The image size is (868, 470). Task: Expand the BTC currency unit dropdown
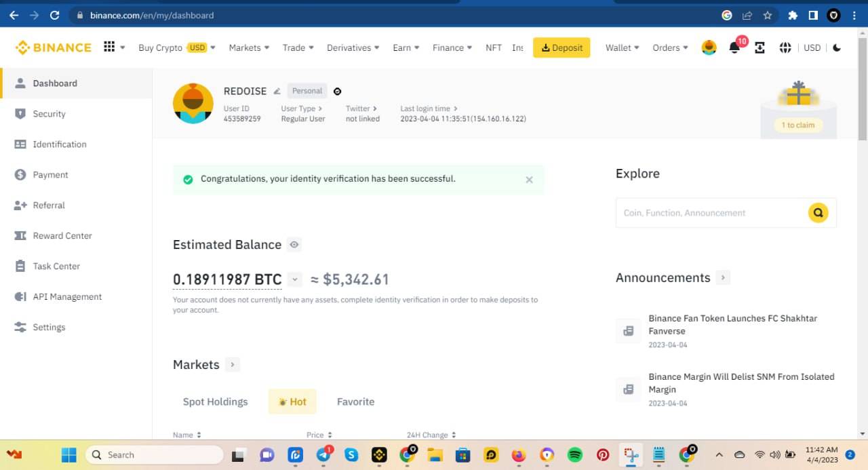point(294,279)
